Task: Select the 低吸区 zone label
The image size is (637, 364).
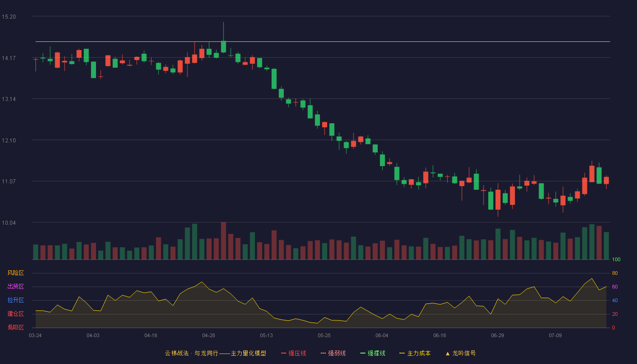Action: 15,327
